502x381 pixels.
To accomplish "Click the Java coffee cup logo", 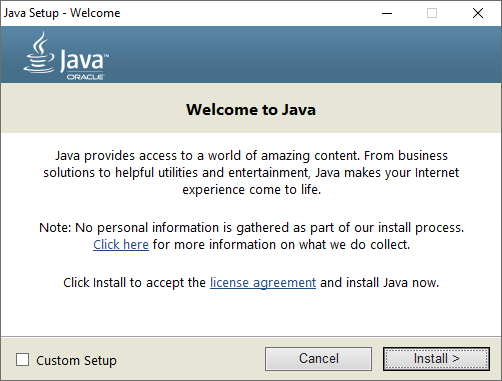I will [39, 52].
